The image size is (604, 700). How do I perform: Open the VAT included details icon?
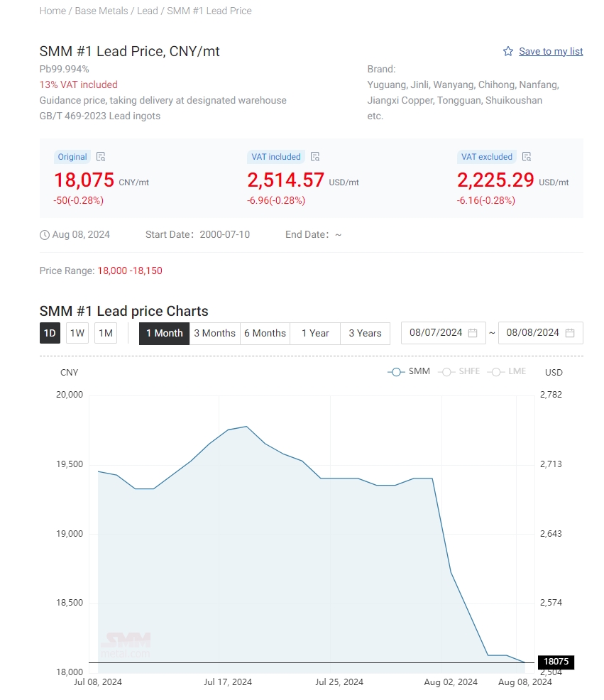click(x=315, y=157)
